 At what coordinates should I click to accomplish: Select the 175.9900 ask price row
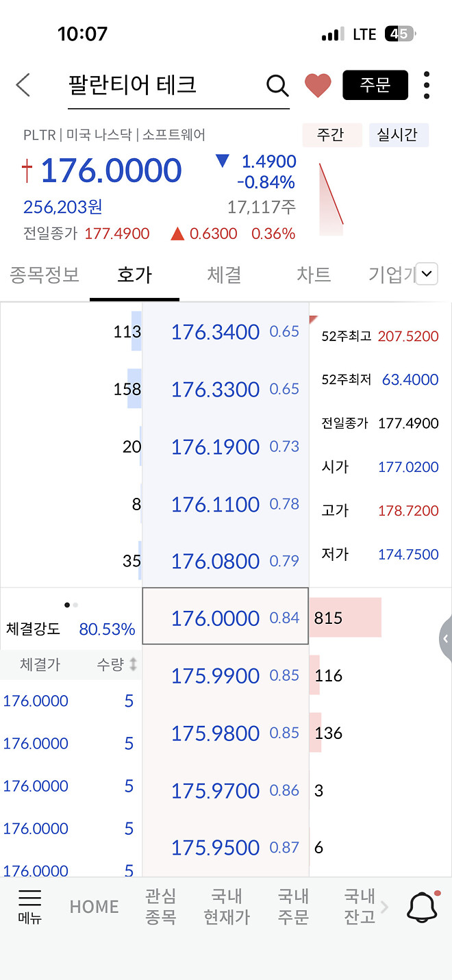pos(225,675)
